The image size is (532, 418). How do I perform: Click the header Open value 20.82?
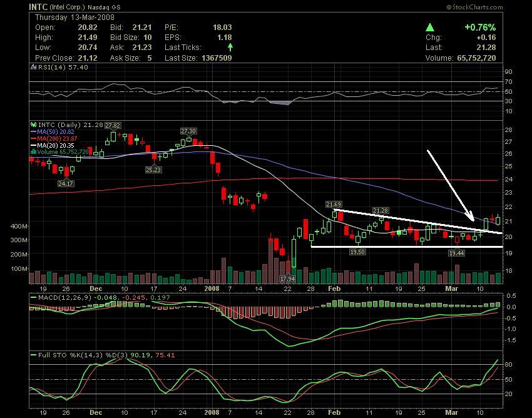pyautogui.click(x=88, y=28)
